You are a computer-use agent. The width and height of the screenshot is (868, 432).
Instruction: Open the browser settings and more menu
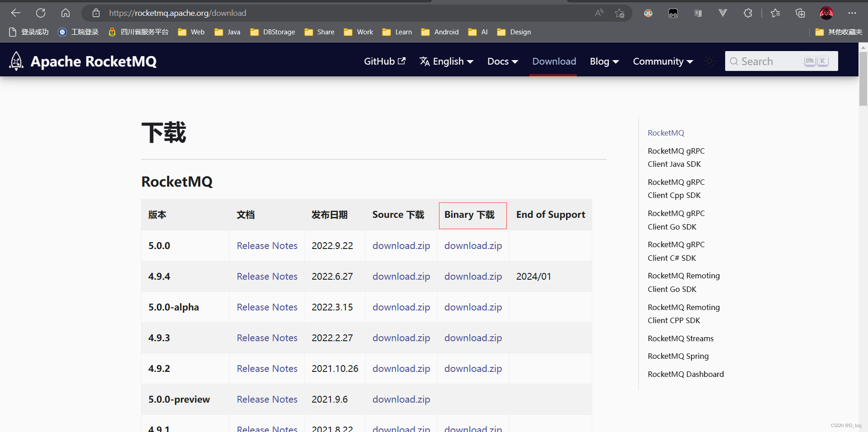tap(852, 13)
